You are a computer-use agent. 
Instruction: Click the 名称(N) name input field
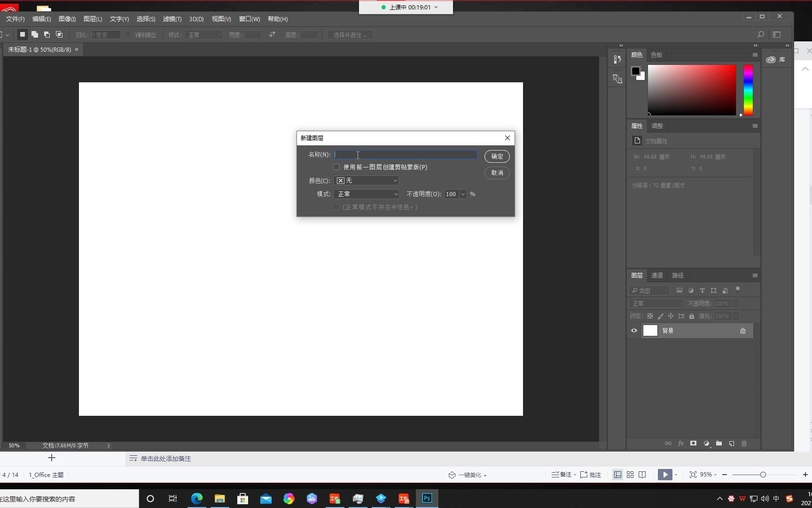click(x=404, y=154)
